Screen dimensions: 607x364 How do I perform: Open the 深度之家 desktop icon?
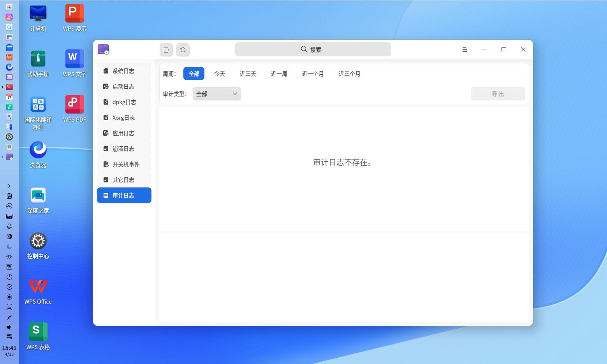pyautogui.click(x=38, y=200)
